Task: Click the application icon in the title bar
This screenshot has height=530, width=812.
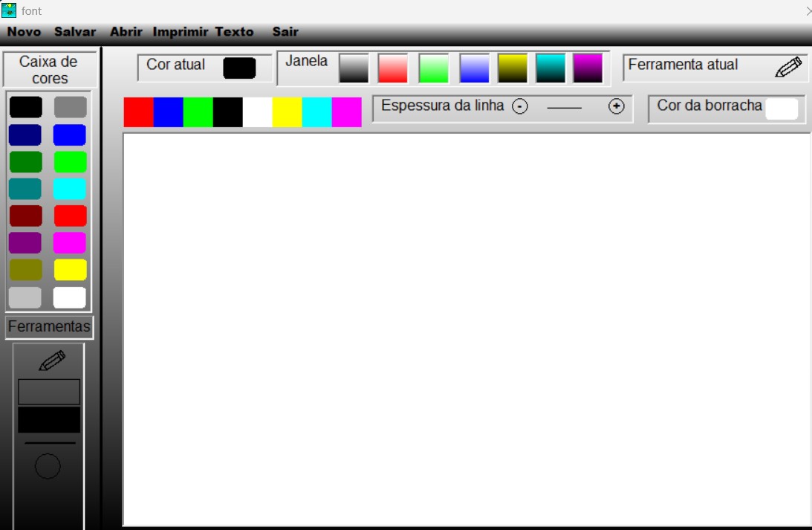Action: tap(10, 10)
